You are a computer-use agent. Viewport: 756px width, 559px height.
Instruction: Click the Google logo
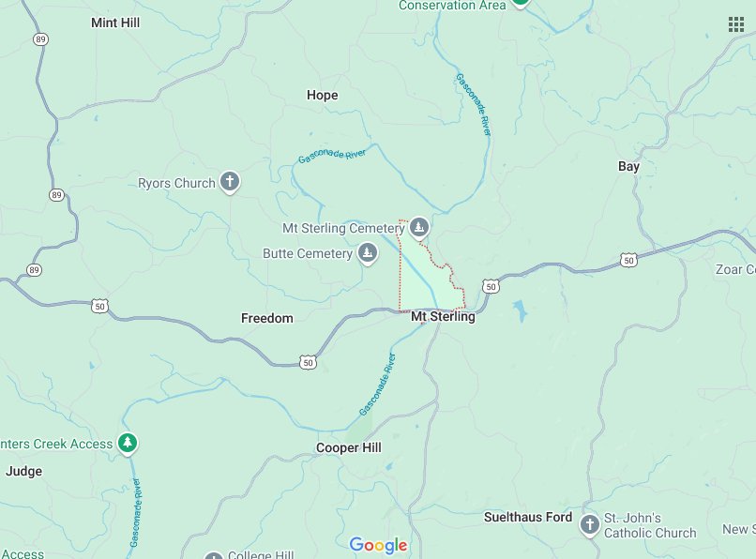point(379,546)
